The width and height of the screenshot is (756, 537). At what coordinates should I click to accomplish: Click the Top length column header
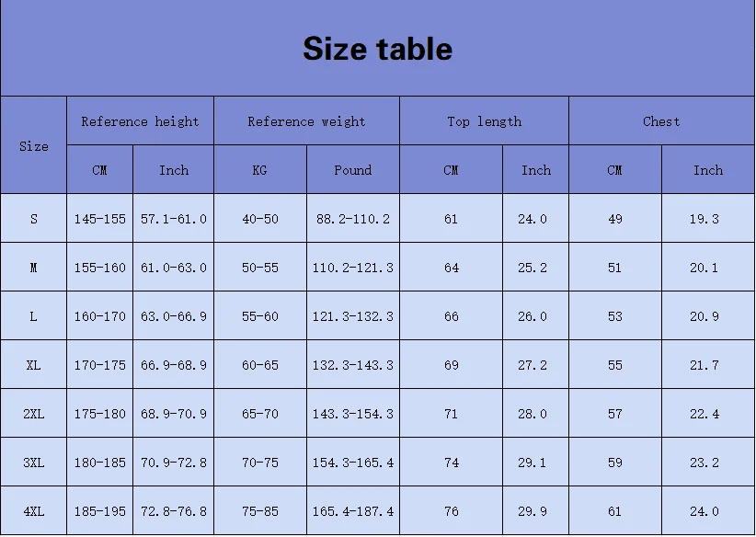tap(484, 121)
